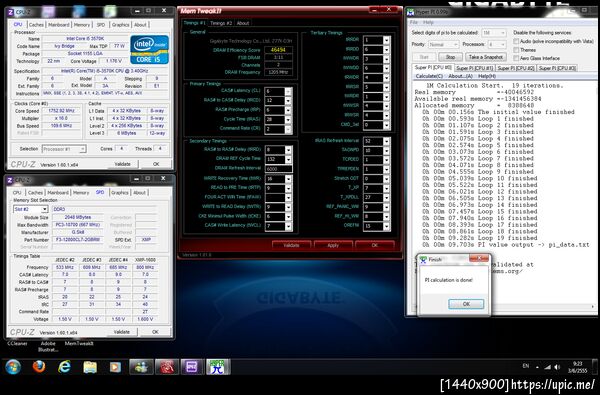This screenshot has width=600, height=395.
Task: Click the Hyper PI horizontal scrollbar right arrow
Action: tap(593, 307)
